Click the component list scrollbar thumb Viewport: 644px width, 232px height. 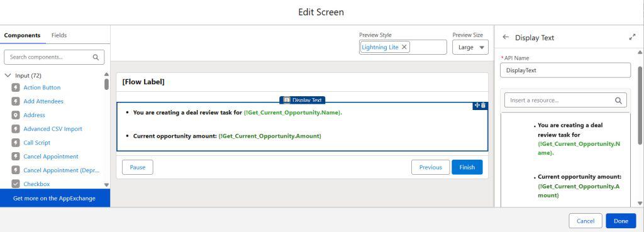pyautogui.click(x=107, y=84)
